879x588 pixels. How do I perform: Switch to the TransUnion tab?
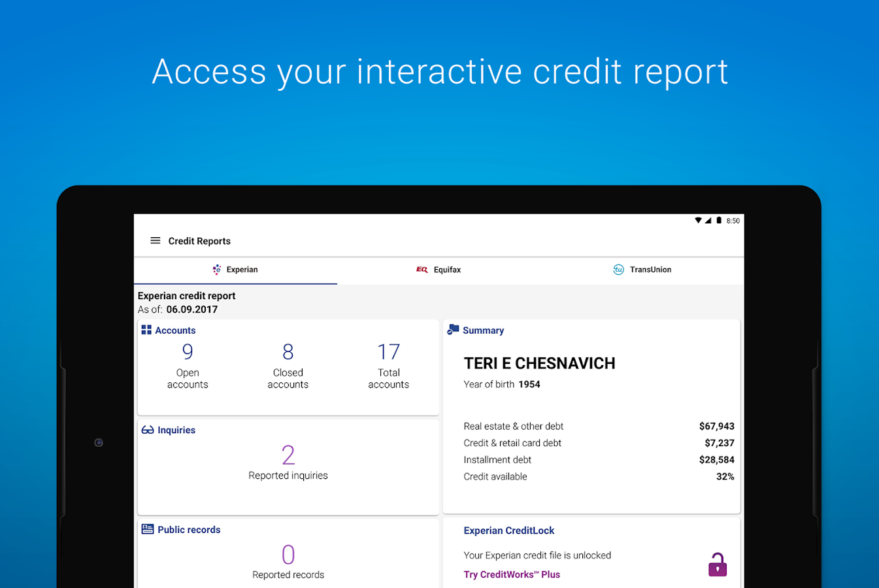[x=642, y=270]
